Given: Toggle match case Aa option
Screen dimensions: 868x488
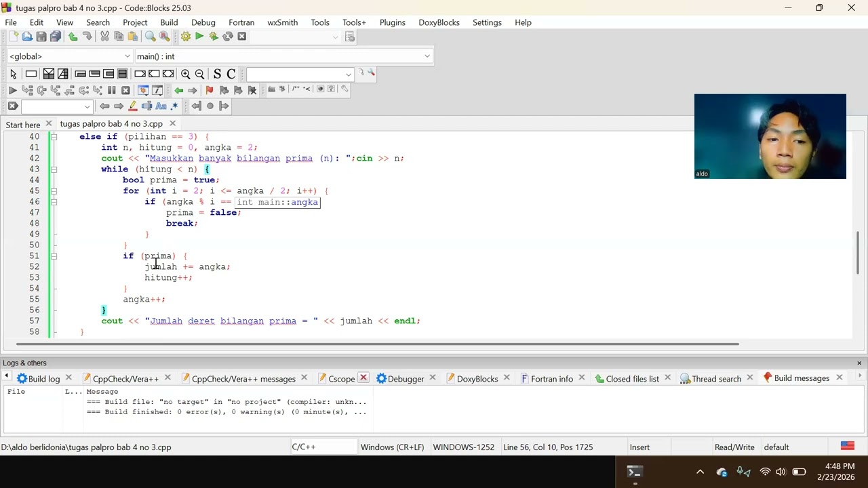Looking at the screenshot, I should coord(161,106).
